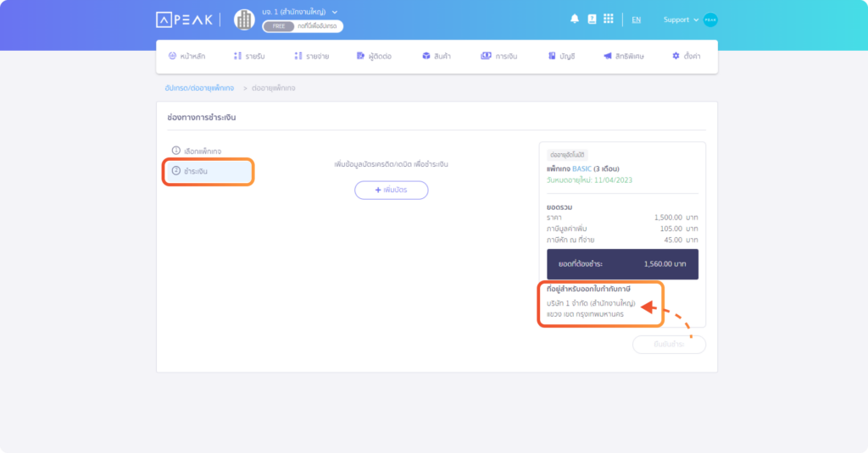Expand the Support user dropdown

point(681,19)
